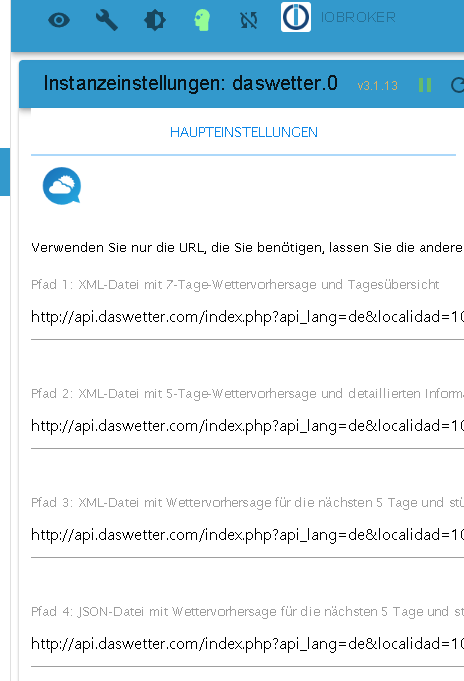The width and height of the screenshot is (464, 681).
Task: Click the ioBroker logo icon
Action: point(296,17)
